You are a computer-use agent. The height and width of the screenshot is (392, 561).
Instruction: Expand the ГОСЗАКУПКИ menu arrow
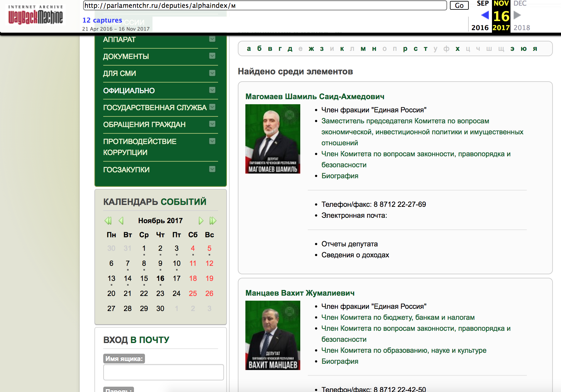(x=212, y=169)
